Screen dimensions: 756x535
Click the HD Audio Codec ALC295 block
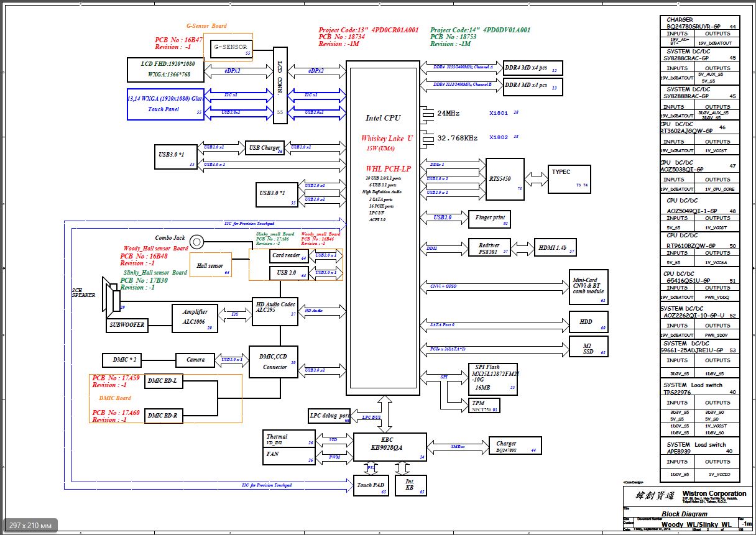275,310
